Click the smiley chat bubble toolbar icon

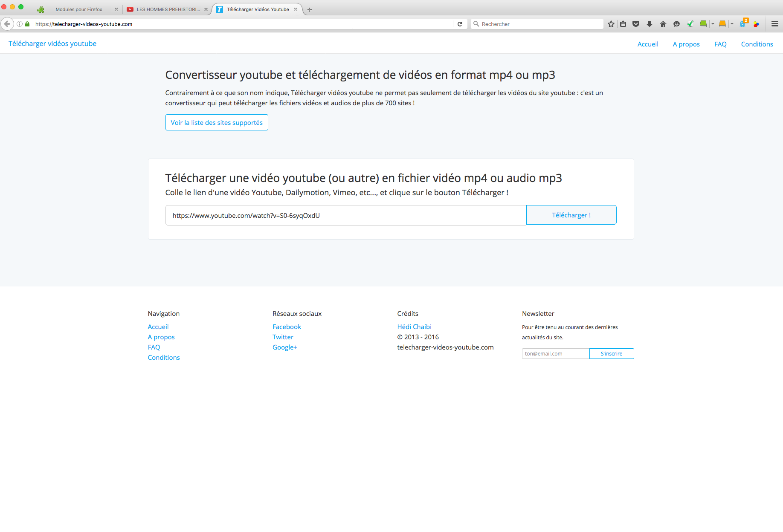point(676,24)
